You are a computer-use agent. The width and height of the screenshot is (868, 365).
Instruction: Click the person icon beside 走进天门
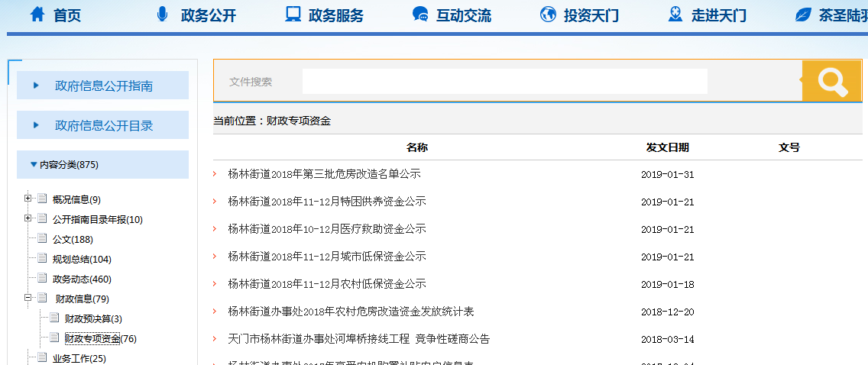[x=675, y=15]
